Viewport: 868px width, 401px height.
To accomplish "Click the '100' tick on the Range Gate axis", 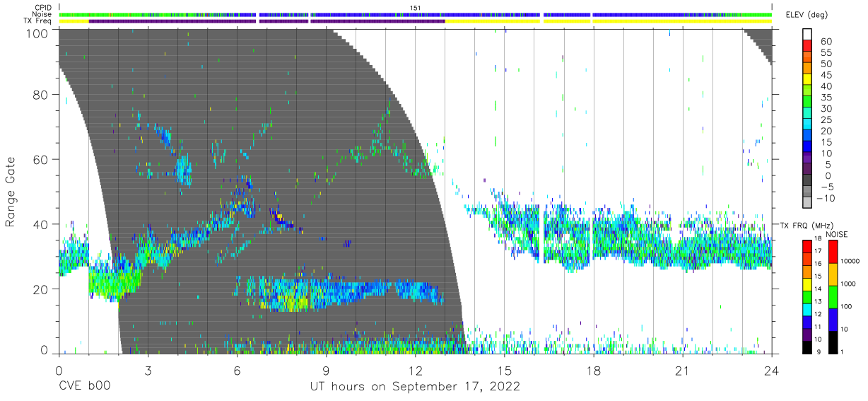I will pyautogui.click(x=37, y=33).
